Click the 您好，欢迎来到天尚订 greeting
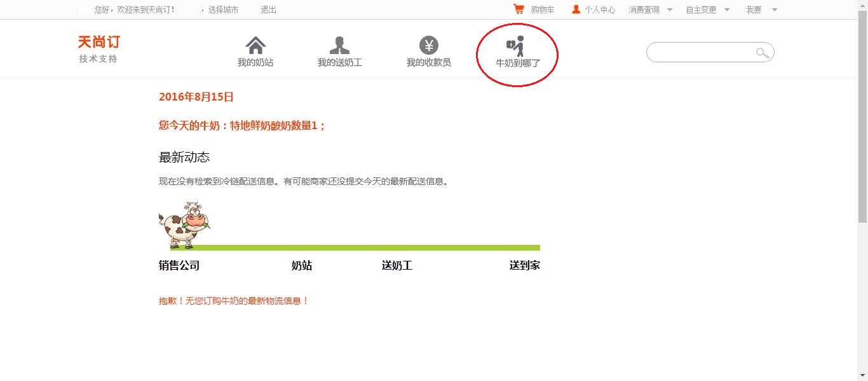Screen dimensions: 868x381 pyautogui.click(x=134, y=10)
